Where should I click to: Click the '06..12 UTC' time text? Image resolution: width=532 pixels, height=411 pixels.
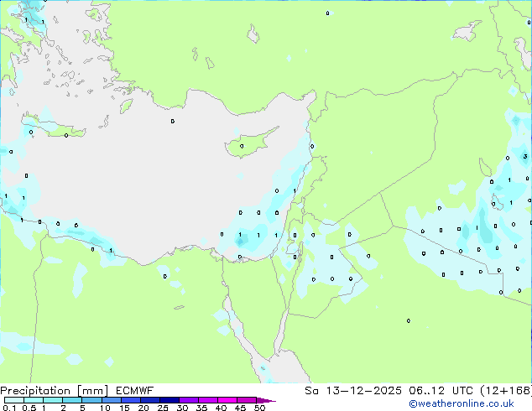441,391
